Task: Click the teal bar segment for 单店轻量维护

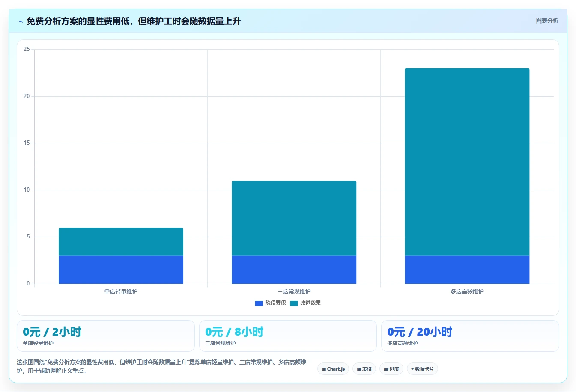Action: 121,242
